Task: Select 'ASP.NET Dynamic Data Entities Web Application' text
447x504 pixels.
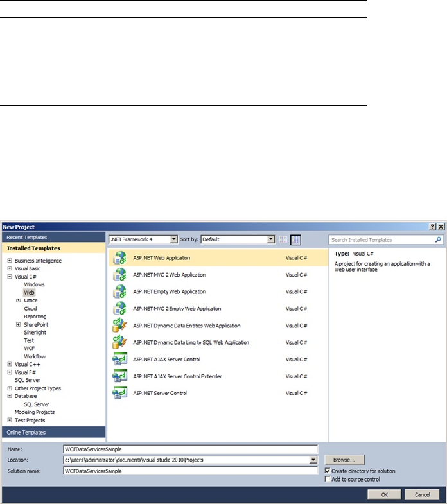Action: [x=187, y=326]
